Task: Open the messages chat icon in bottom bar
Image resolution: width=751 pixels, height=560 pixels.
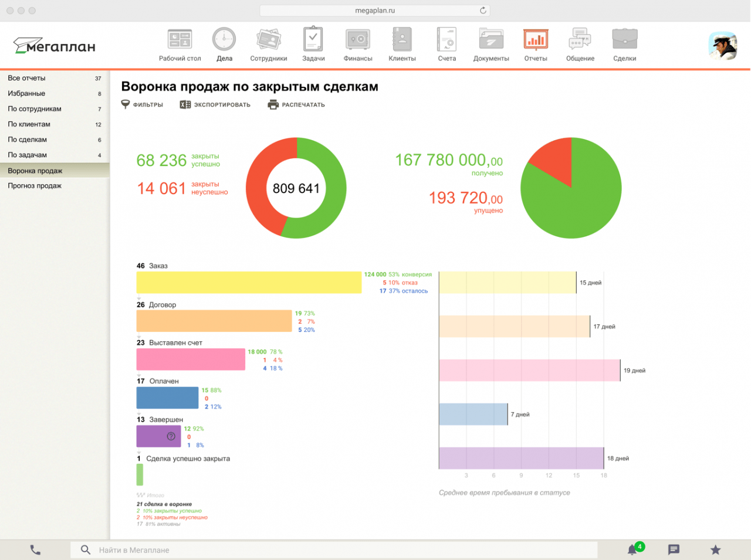Action: (674, 550)
